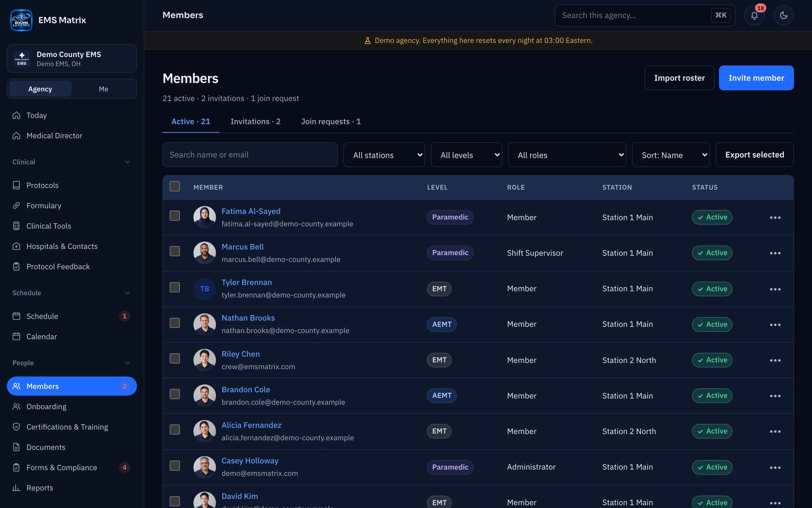Open Schedule item with badge 1

pos(72,316)
